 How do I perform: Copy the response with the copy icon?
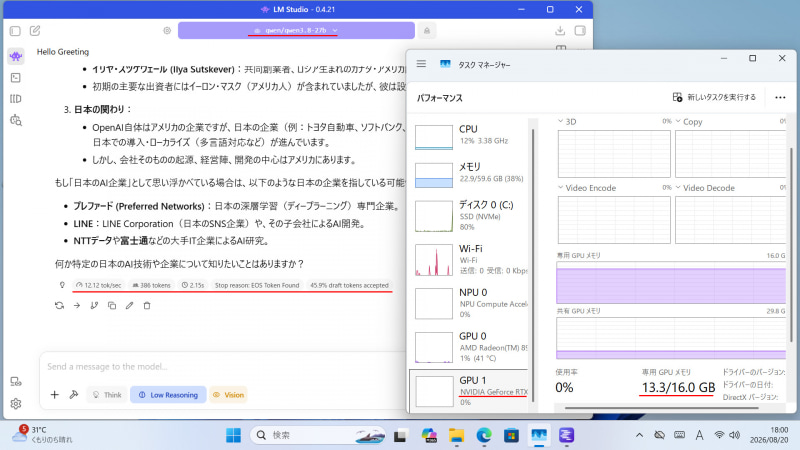112,306
